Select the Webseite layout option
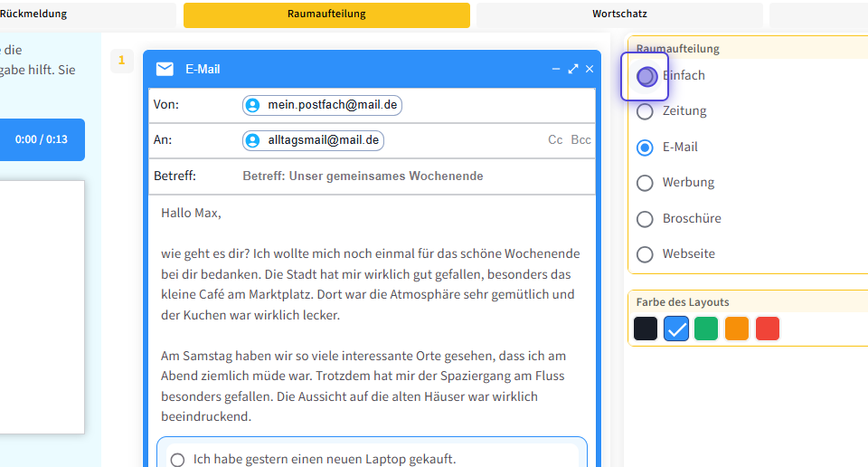 (x=645, y=254)
